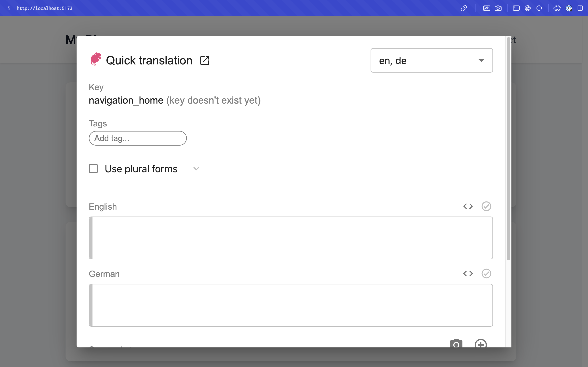Click the Add tag field

pos(138,138)
